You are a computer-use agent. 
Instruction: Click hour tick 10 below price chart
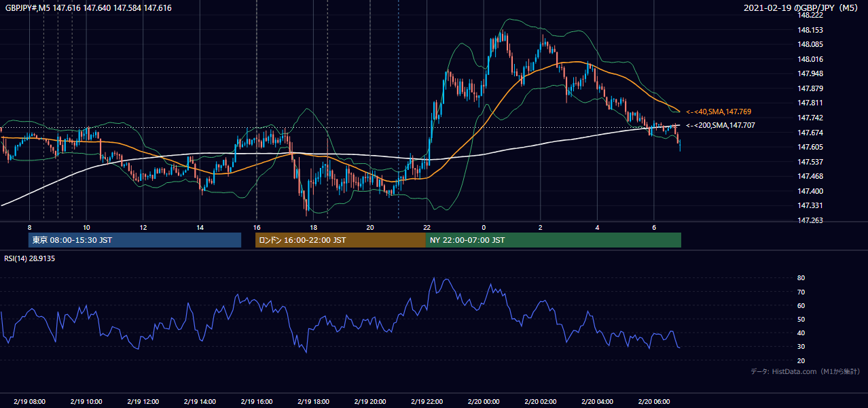(86, 227)
